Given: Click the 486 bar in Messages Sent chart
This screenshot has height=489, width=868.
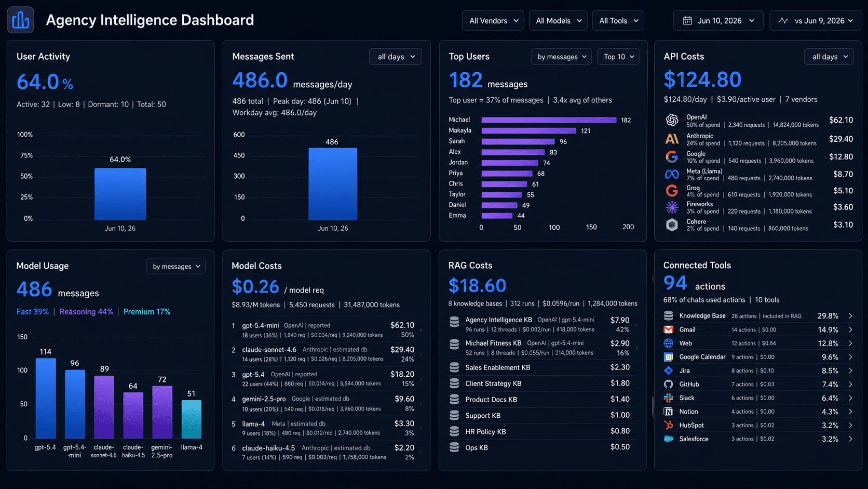Looking at the screenshot, I should [x=333, y=184].
